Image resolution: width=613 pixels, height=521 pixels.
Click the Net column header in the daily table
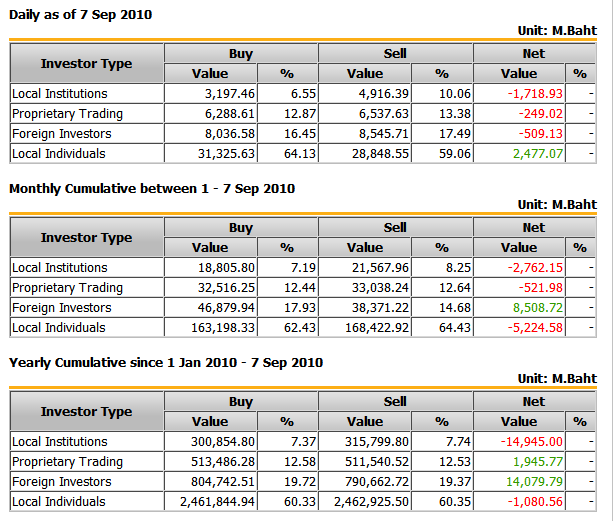[x=534, y=53]
